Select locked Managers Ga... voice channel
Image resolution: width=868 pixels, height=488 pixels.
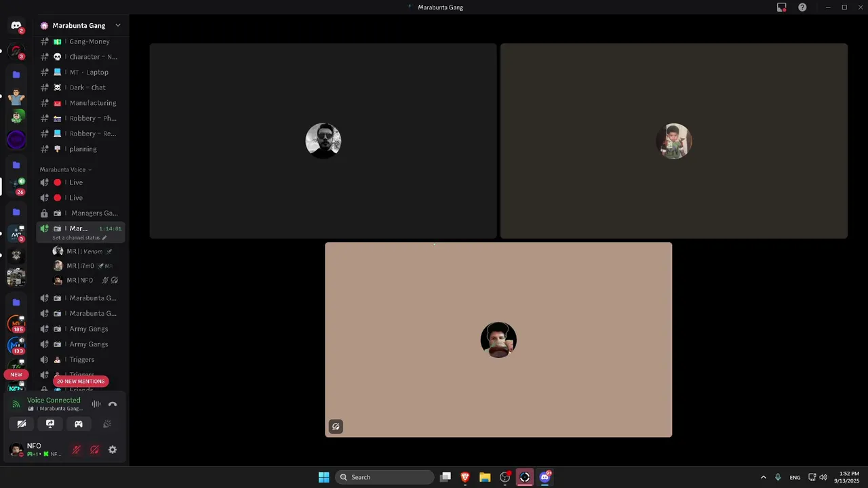[81, 213]
